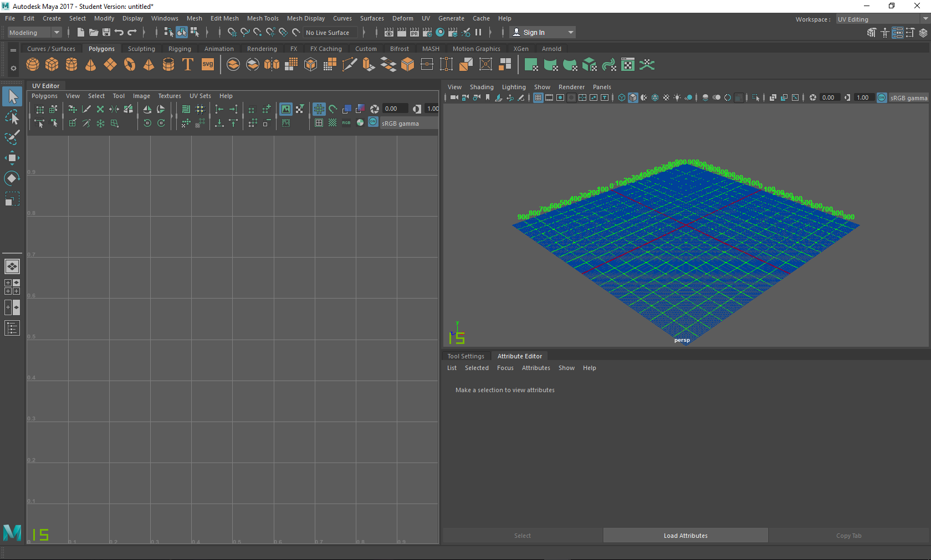The image size is (931, 560).
Task: Toggle the grid display in the UV Editor
Action: (x=319, y=109)
